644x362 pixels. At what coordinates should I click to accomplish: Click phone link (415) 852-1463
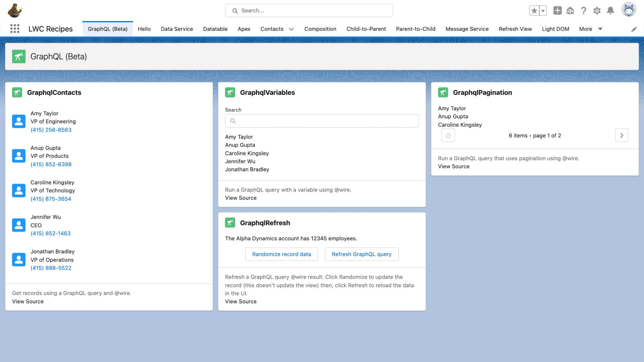click(51, 233)
